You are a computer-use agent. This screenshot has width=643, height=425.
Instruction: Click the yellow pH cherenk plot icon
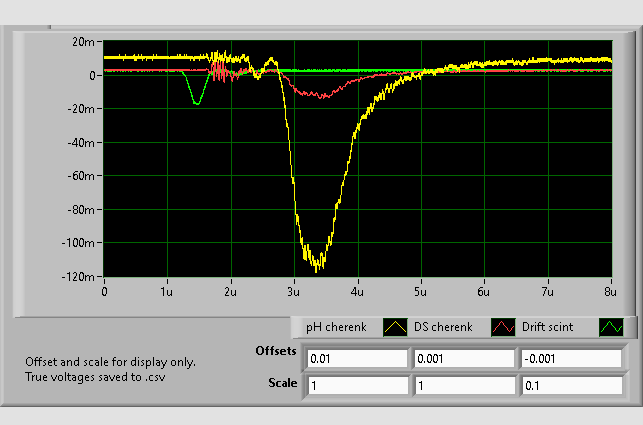pyautogui.click(x=393, y=326)
